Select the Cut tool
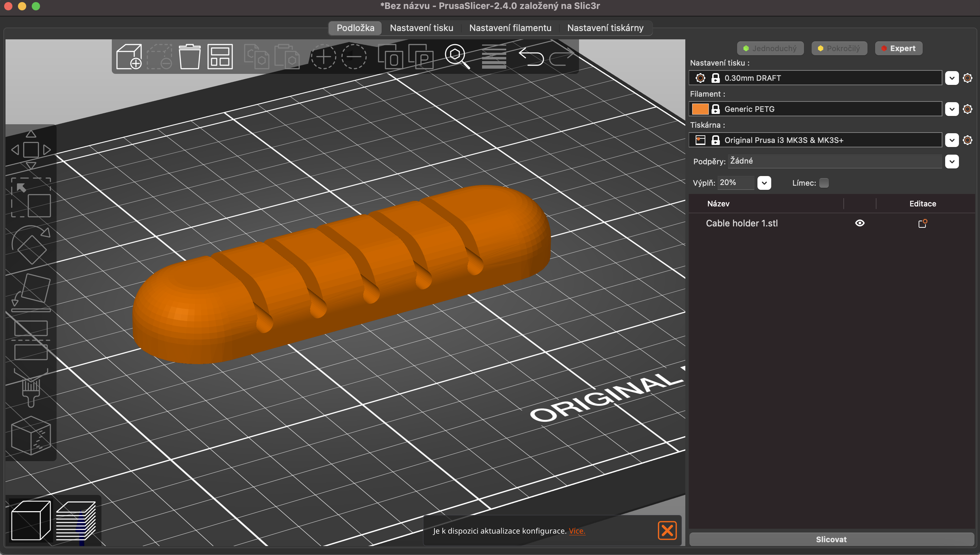This screenshot has height=555, width=980. [x=31, y=340]
